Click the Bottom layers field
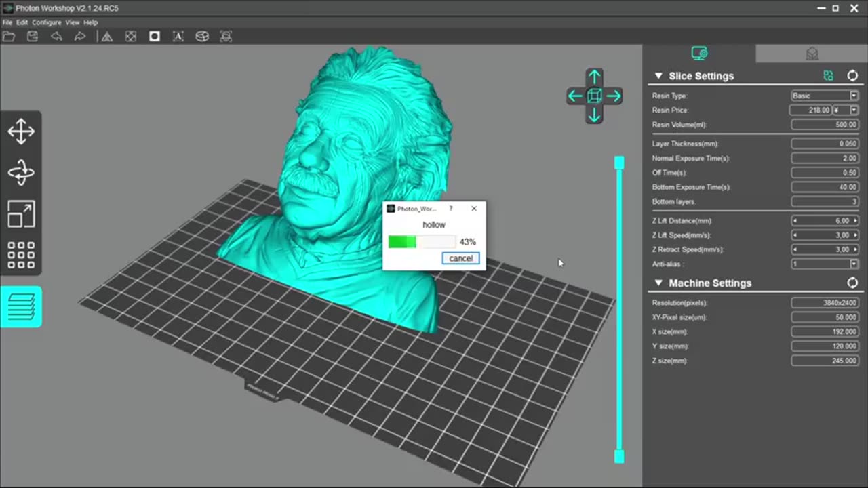Screen dimensions: 868x488 coord(825,201)
